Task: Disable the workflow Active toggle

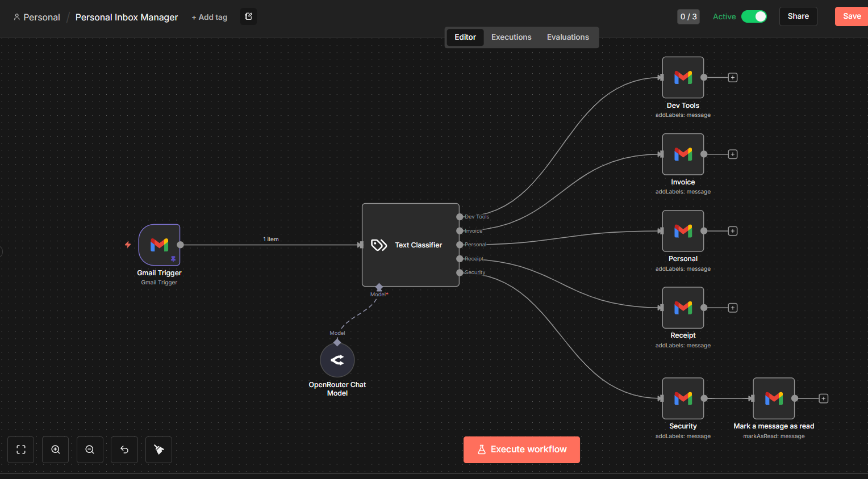Action: pos(754,16)
